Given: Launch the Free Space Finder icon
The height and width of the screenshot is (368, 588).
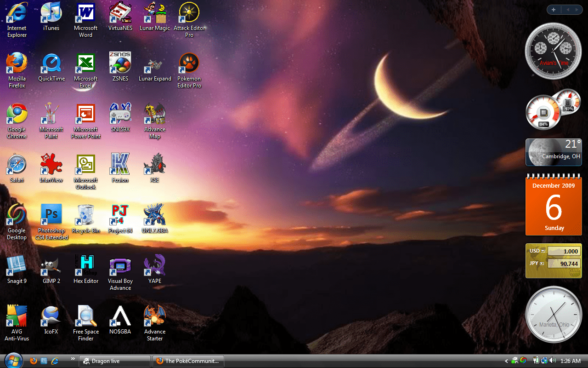Looking at the screenshot, I should pyautogui.click(x=86, y=323).
